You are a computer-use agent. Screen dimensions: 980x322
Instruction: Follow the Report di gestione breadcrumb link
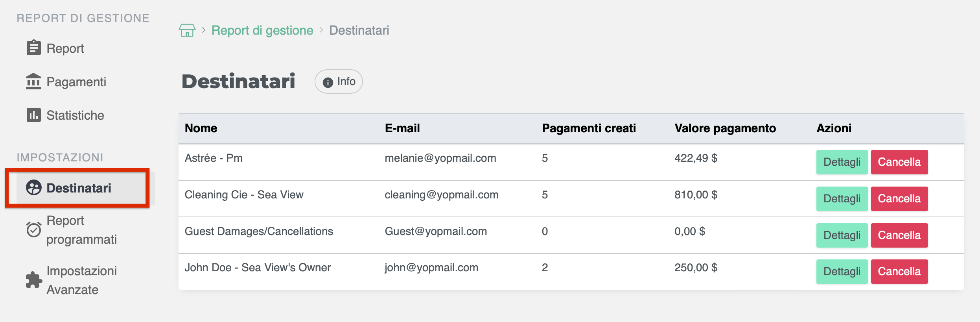coord(262,30)
